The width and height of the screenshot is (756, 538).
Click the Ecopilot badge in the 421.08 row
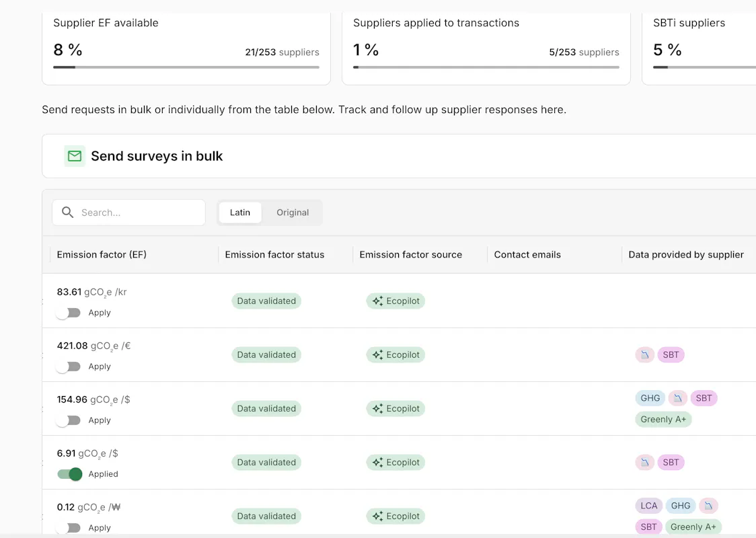coord(395,355)
